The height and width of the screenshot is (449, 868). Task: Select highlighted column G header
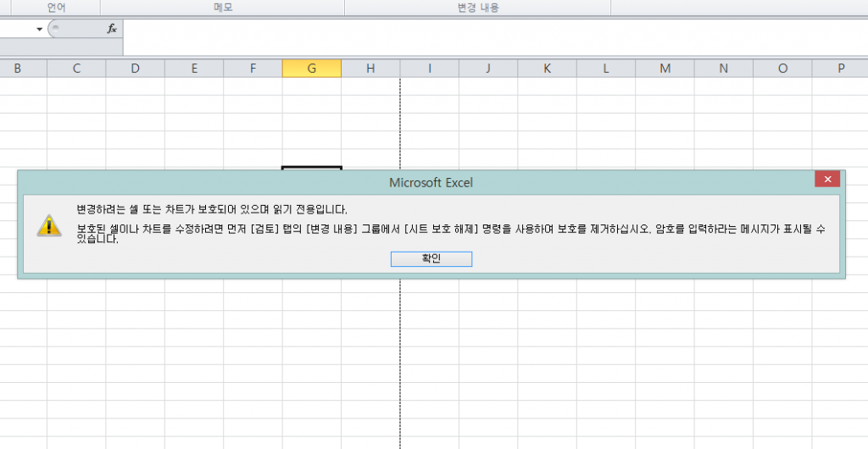coord(312,69)
